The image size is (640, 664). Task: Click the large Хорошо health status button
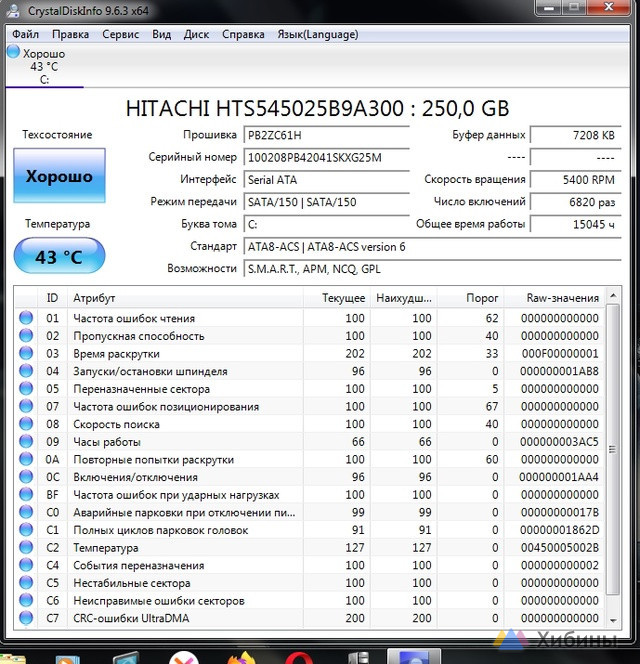59,175
